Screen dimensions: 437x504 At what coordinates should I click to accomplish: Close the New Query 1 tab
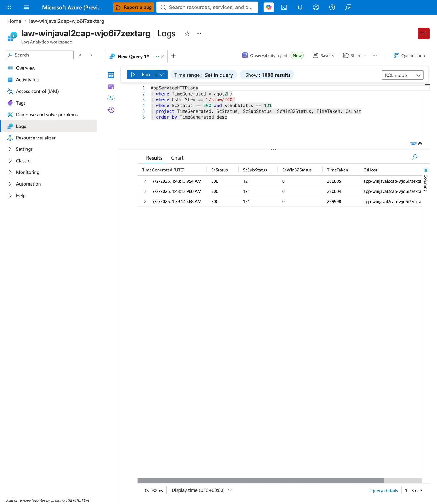163,56
